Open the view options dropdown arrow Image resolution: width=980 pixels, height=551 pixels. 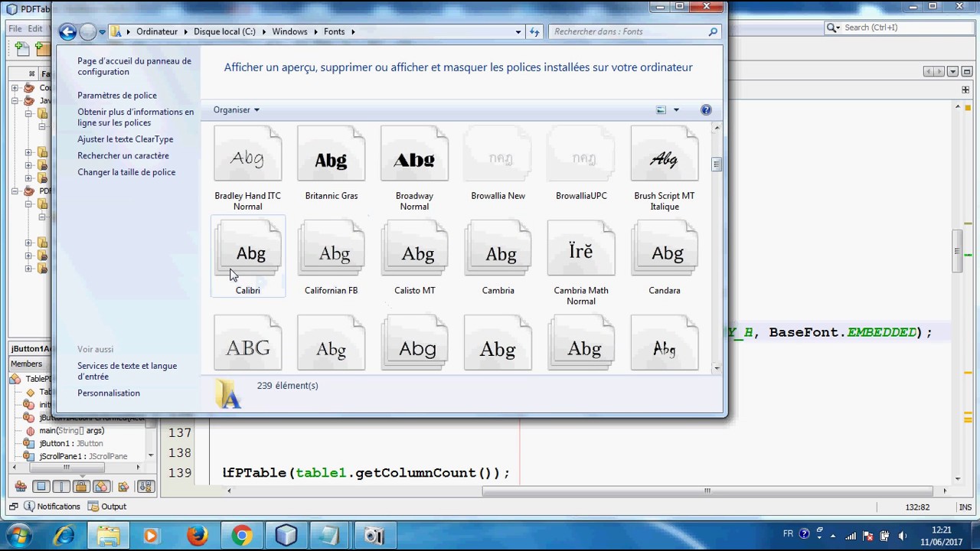[x=676, y=110]
